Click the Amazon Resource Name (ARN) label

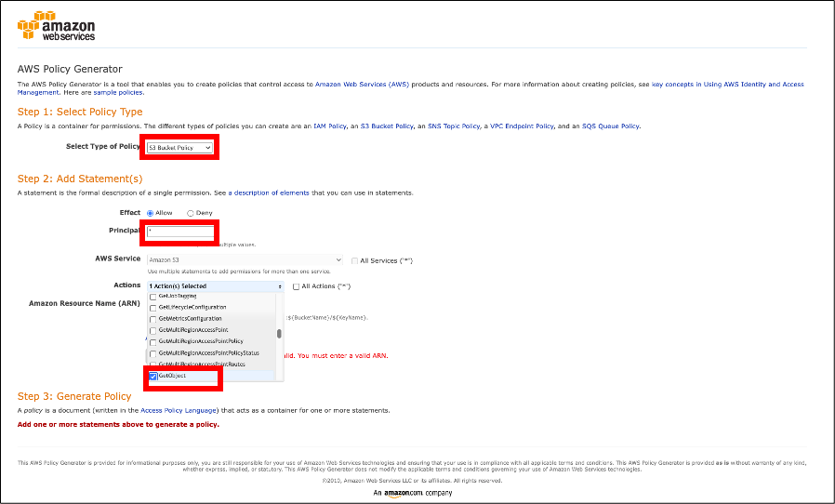[84, 303]
